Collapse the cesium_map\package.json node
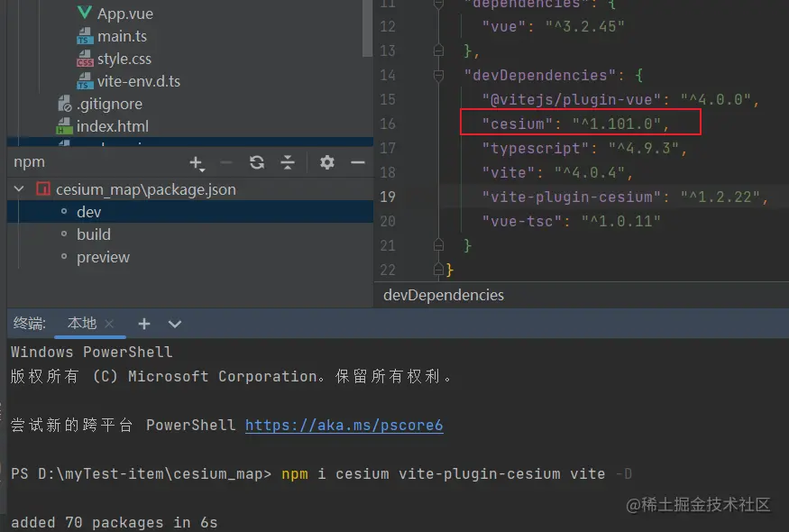 19,189
